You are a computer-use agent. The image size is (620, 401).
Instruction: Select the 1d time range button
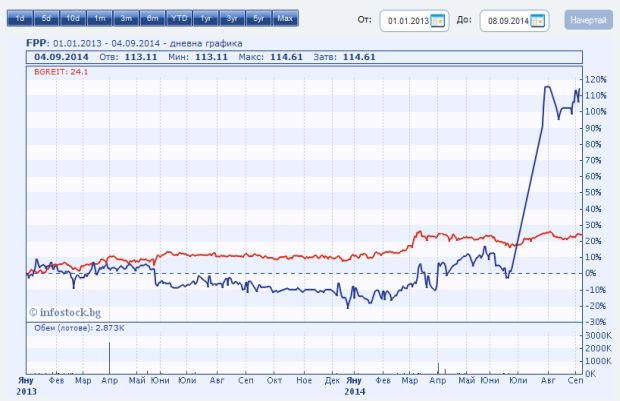20,19
